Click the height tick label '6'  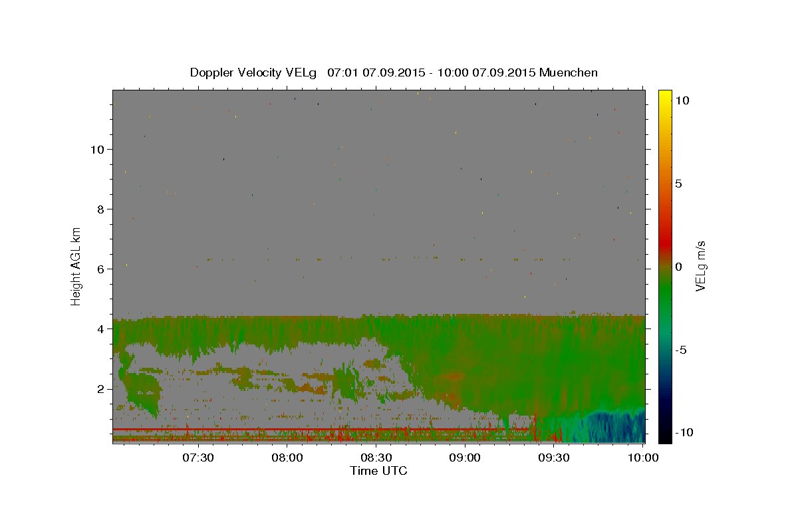[x=101, y=269]
